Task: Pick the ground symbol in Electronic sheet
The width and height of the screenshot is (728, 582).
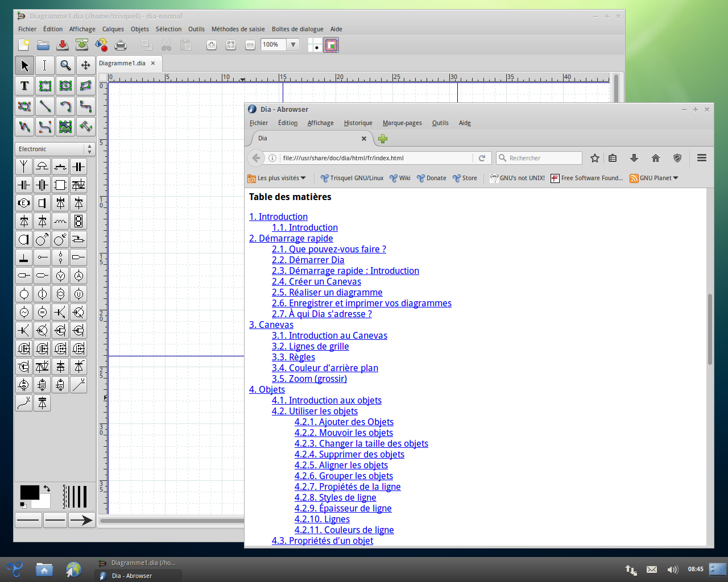Action: pyautogui.click(x=24, y=257)
